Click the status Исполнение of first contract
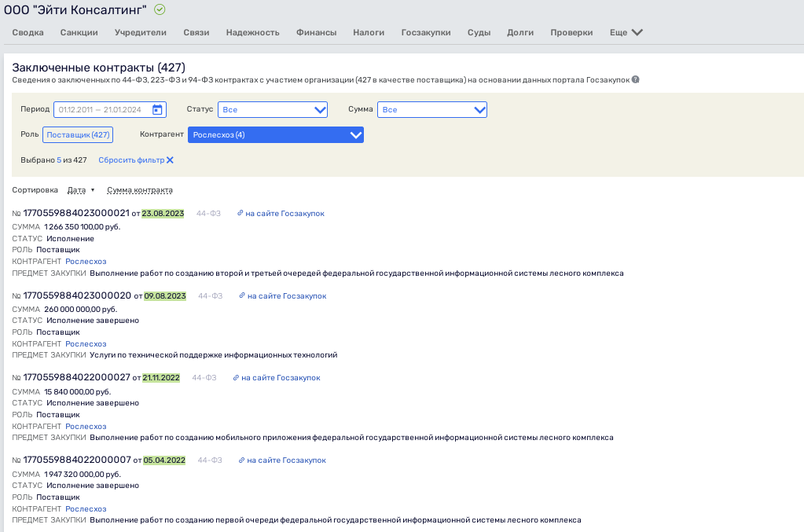This screenshot has width=804, height=532. pyautogui.click(x=70, y=238)
